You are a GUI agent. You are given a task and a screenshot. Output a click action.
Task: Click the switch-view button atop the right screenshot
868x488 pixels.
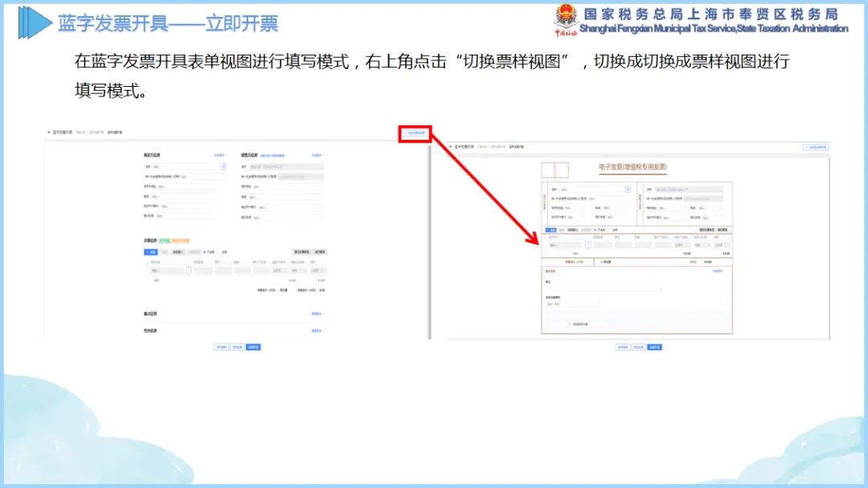click(816, 147)
